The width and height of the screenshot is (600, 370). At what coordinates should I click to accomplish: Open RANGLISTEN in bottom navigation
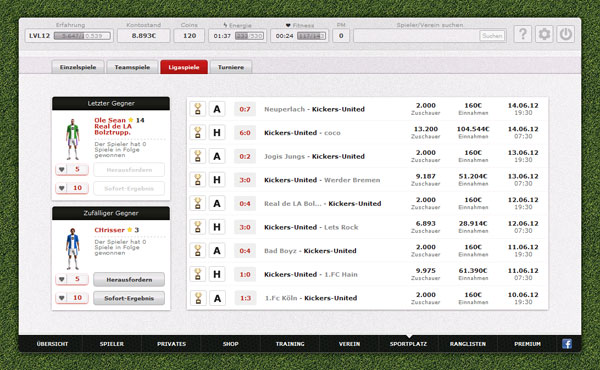468,344
